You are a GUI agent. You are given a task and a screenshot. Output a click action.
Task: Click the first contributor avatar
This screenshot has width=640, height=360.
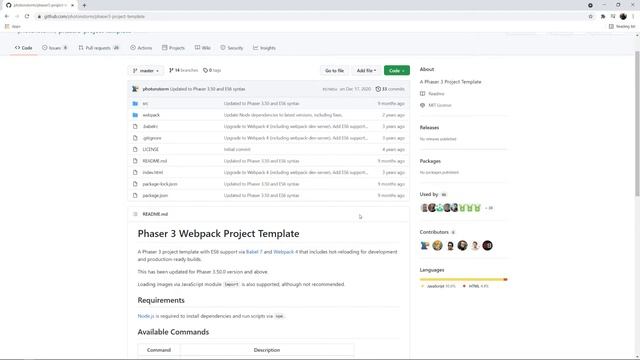(424, 245)
